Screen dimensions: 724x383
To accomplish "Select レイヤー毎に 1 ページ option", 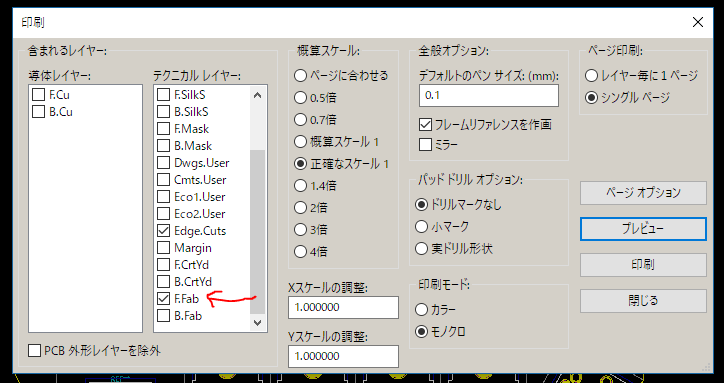I will pos(591,76).
